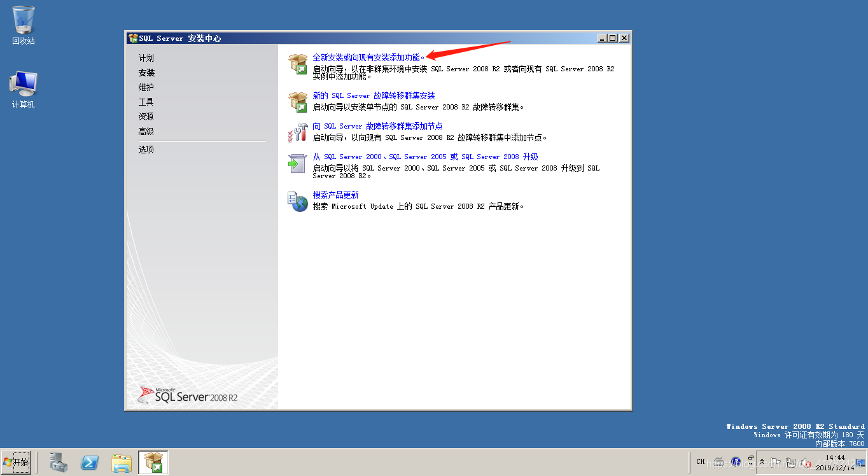Click upgrade from SQL Server 2000/2005/2008 link
This screenshot has width=868, height=476.
425,157
